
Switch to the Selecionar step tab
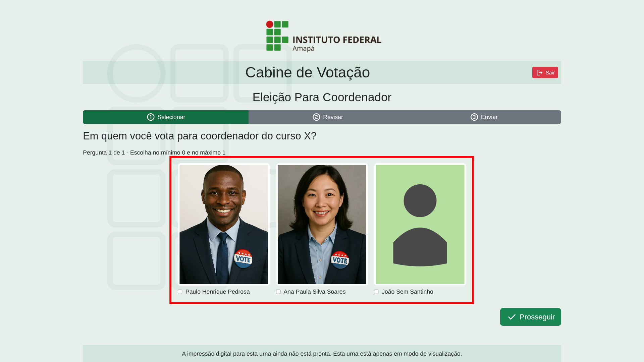(x=166, y=117)
